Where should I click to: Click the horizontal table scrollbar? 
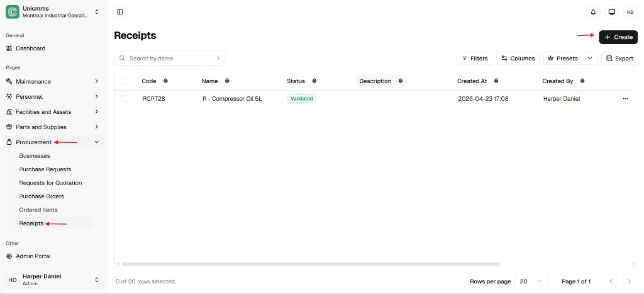pyautogui.click(x=311, y=264)
